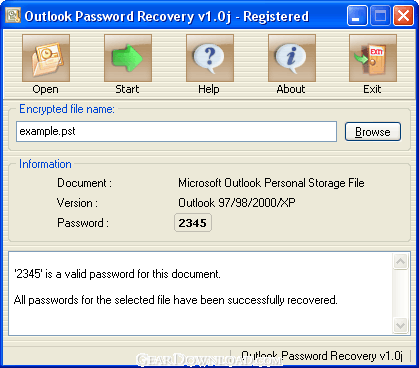Click the window title bar text
Viewport: 419px width, 368px height.
[x=167, y=16]
